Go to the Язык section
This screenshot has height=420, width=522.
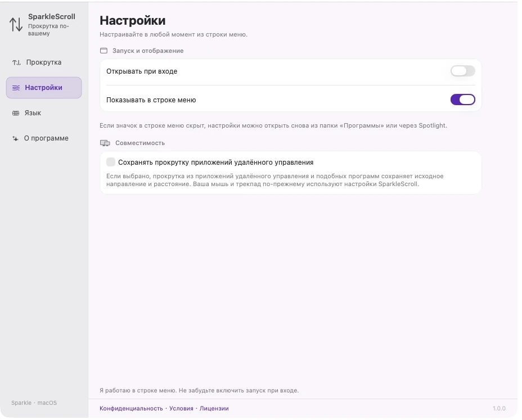[44, 113]
